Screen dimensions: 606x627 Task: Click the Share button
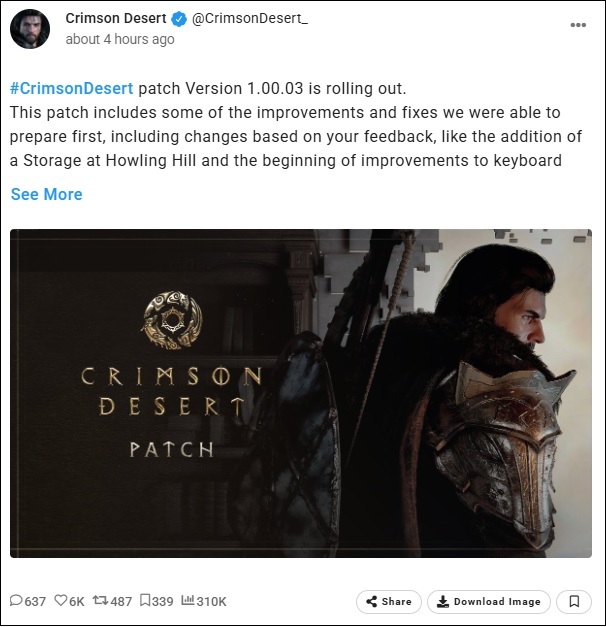tap(389, 601)
